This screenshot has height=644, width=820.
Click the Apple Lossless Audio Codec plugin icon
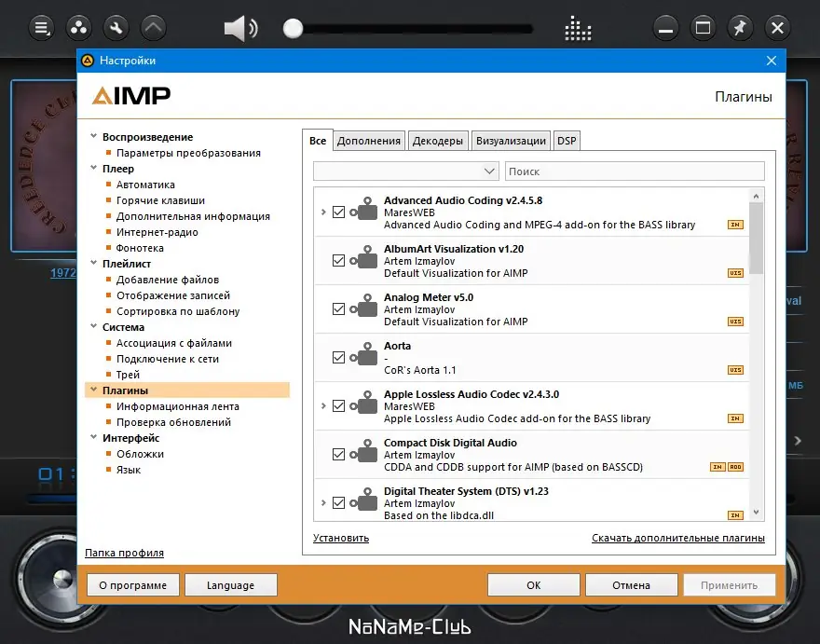point(364,403)
